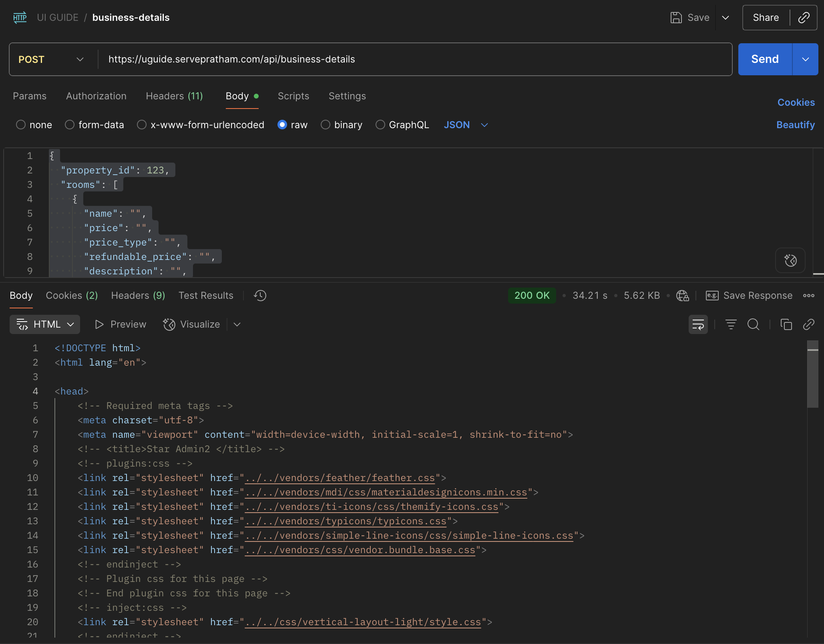Click the response history clock icon

coord(260,296)
